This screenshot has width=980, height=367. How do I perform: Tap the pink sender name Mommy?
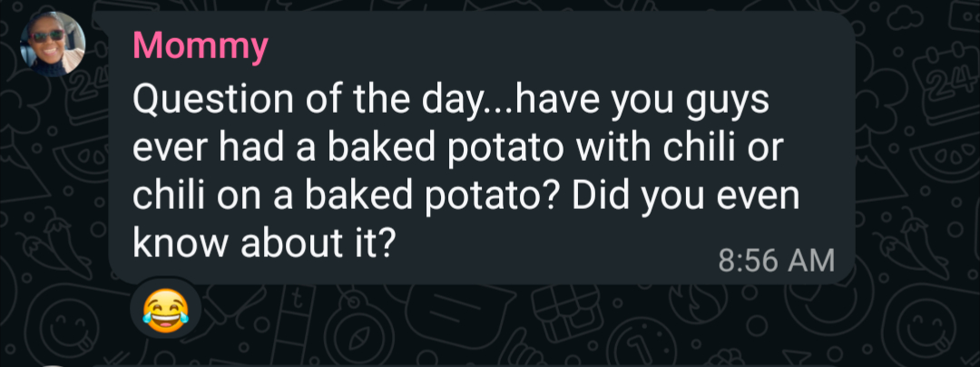201,46
